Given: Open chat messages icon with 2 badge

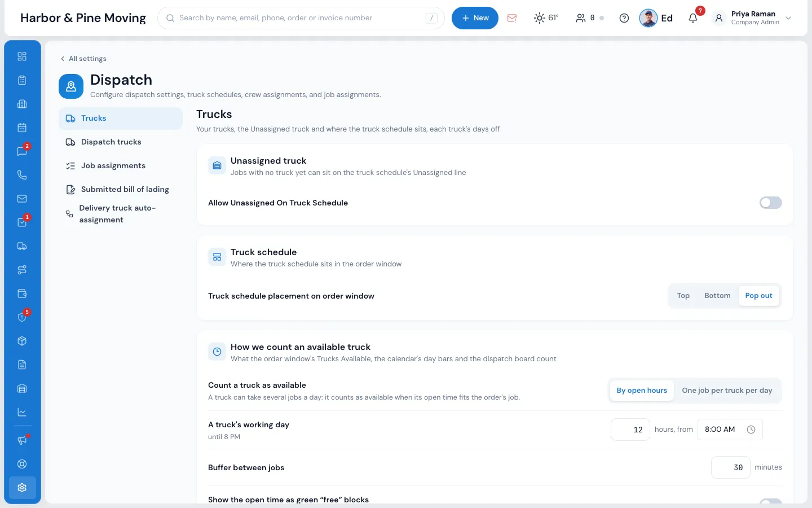Looking at the screenshot, I should click(22, 151).
